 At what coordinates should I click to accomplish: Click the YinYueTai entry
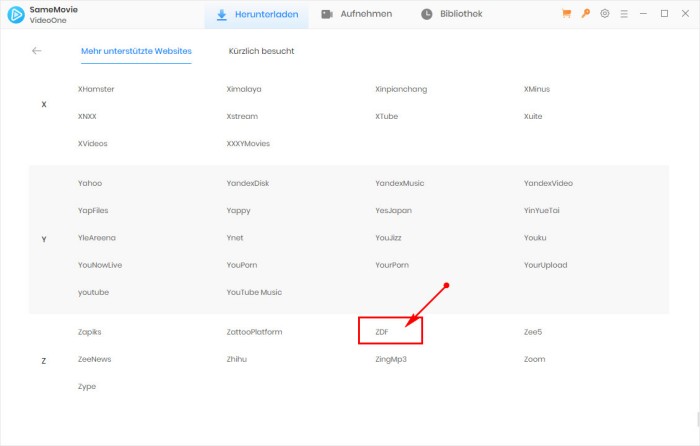pos(542,210)
